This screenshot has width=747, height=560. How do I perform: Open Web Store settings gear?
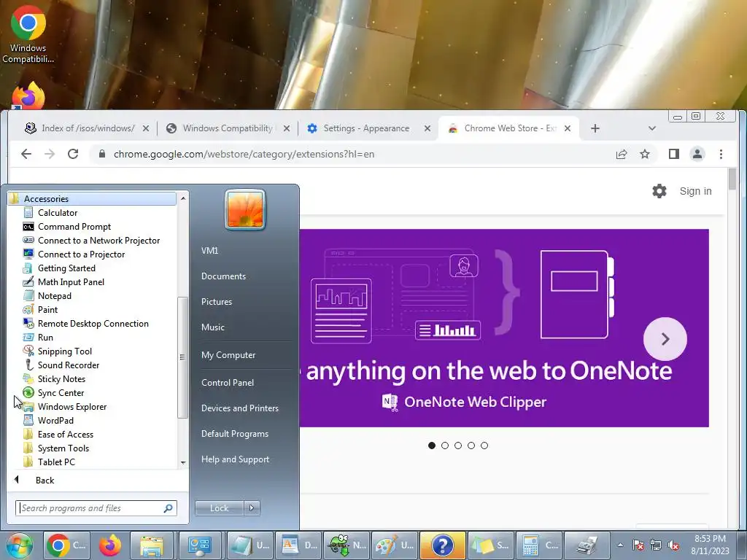(659, 191)
